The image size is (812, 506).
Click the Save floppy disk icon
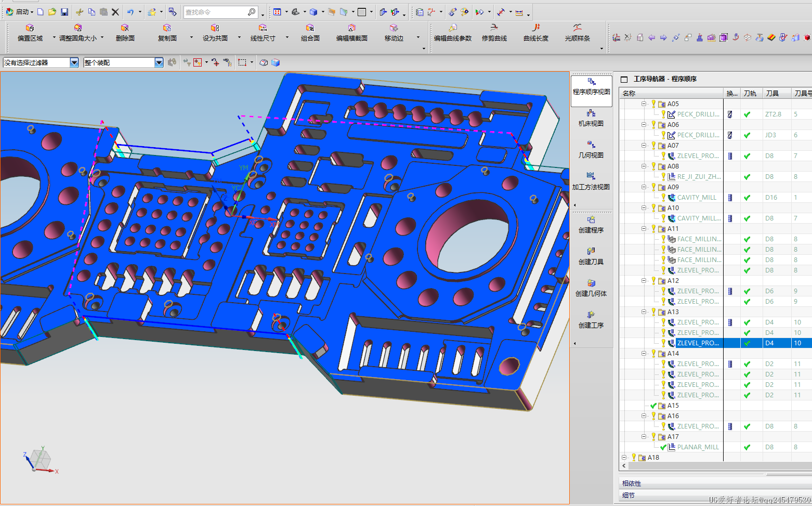click(64, 11)
